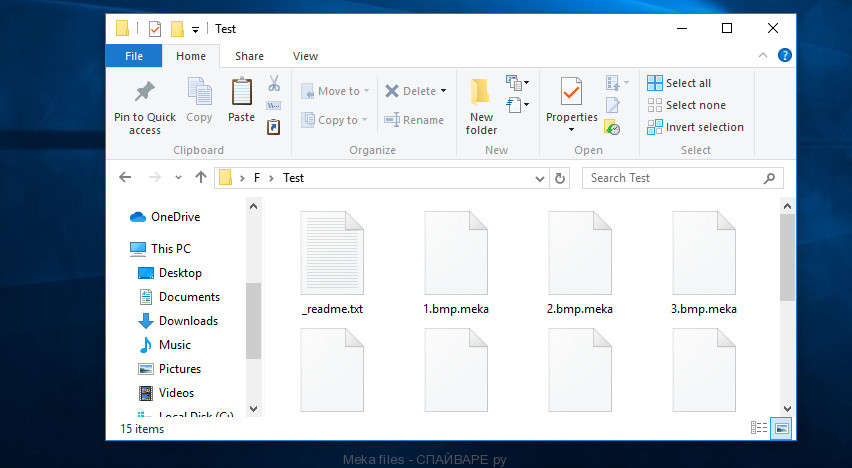Switch to Large icons view in status bar
The width and height of the screenshot is (852, 468).
click(x=782, y=428)
